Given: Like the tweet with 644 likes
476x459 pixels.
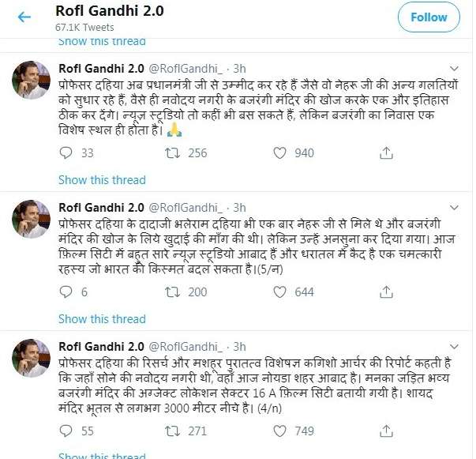Looking at the screenshot, I should click(x=279, y=292).
